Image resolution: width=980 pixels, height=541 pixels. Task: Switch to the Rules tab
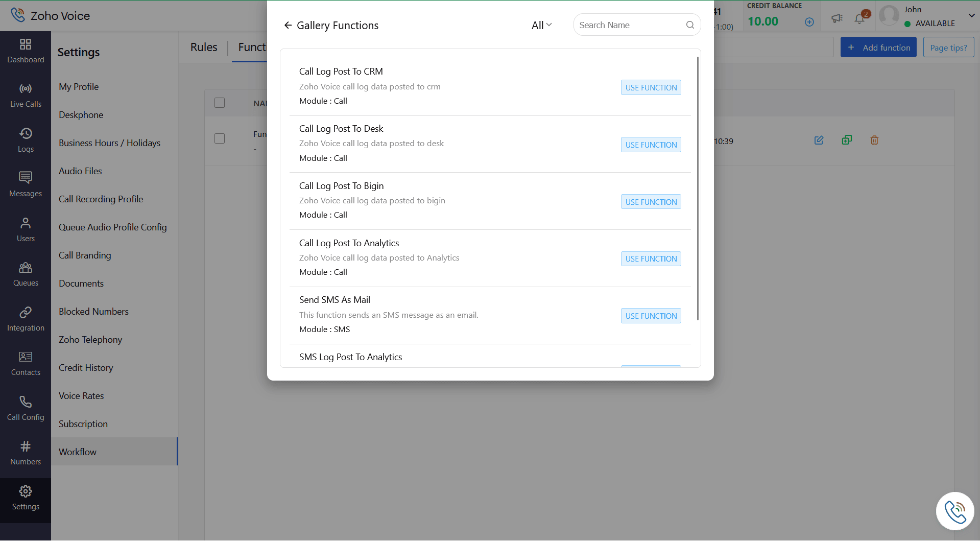(204, 48)
